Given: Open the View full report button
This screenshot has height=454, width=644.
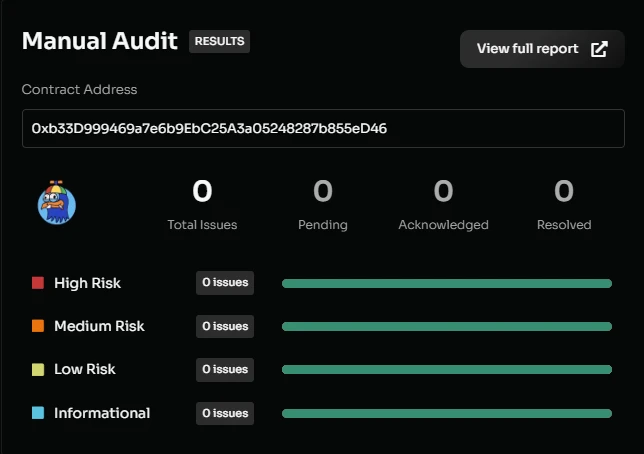Looking at the screenshot, I should (541, 49).
